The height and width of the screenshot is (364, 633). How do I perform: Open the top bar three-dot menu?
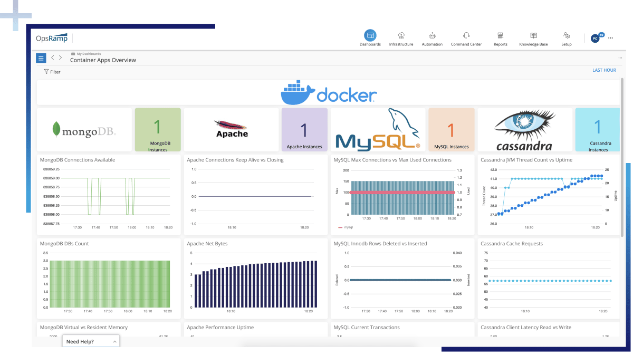610,38
